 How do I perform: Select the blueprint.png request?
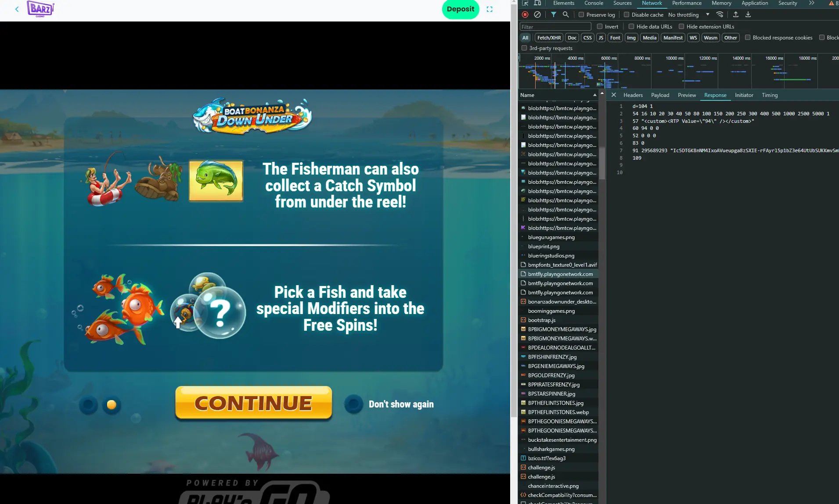558,247
